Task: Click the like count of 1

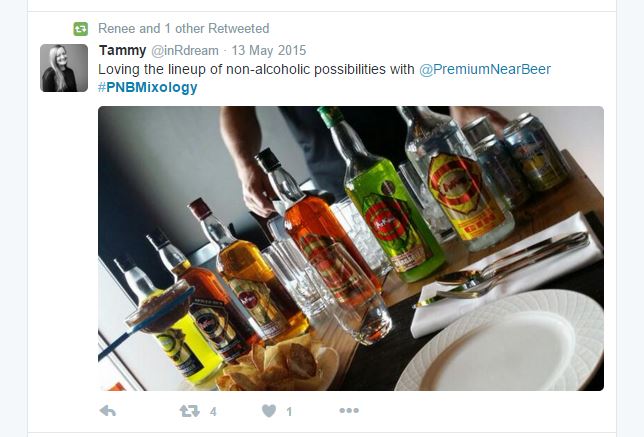Action: (289, 412)
